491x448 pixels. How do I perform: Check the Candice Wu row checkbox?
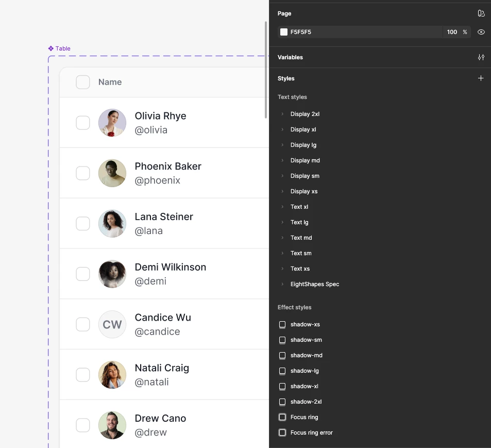click(x=83, y=325)
